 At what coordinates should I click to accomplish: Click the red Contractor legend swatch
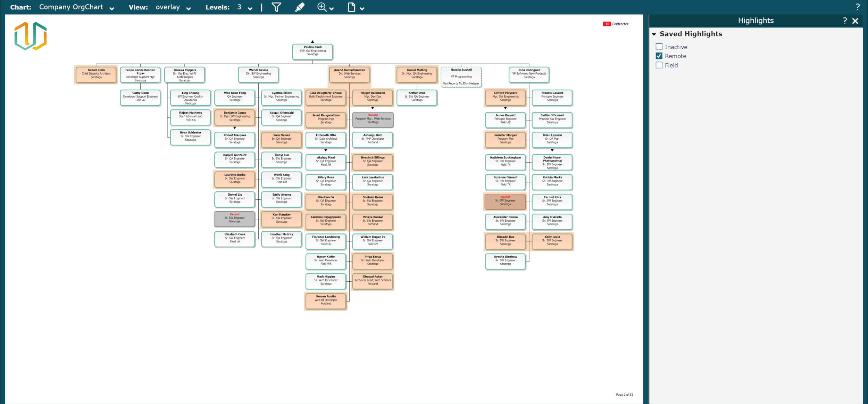607,24
